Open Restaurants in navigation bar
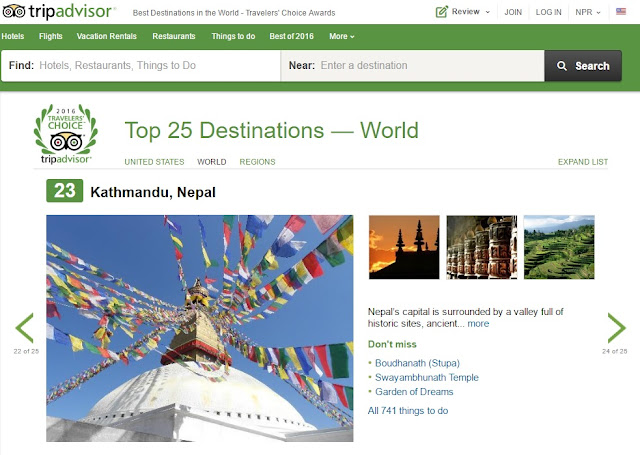Screen dimensions: 640x455 coord(174,36)
